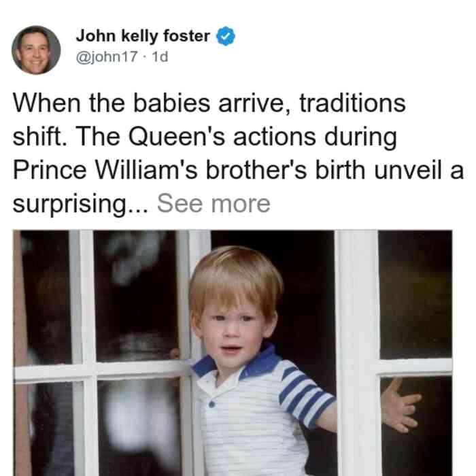476x476 pixels.
Task: Click the child's outstretched hand in photo
Action: (x=400, y=405)
